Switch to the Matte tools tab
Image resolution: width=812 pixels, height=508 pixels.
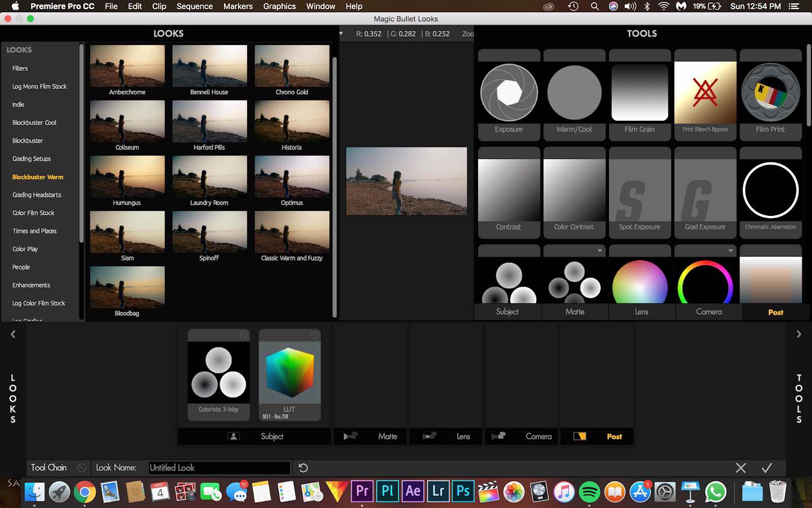[x=575, y=312]
